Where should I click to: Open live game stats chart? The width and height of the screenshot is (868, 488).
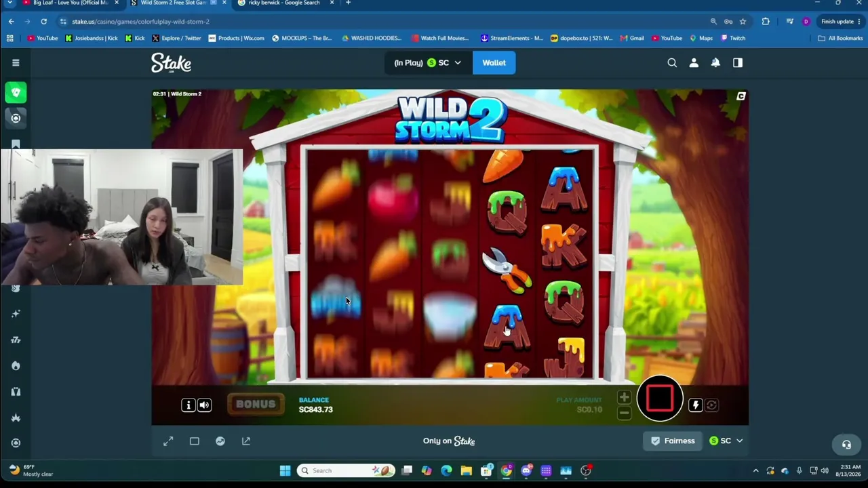[x=220, y=441]
